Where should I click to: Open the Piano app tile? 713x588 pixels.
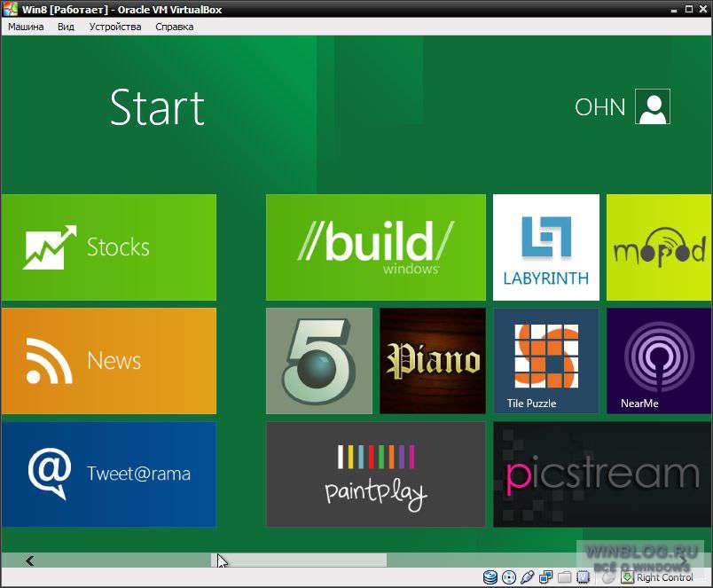[433, 361]
